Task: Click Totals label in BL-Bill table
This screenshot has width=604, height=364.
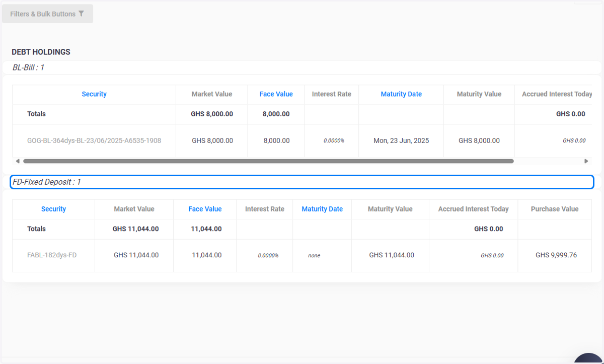Action: click(x=36, y=114)
